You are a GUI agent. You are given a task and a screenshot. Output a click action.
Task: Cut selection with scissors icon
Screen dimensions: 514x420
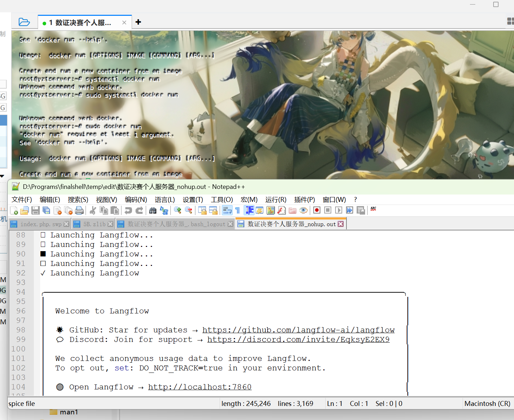(x=93, y=210)
